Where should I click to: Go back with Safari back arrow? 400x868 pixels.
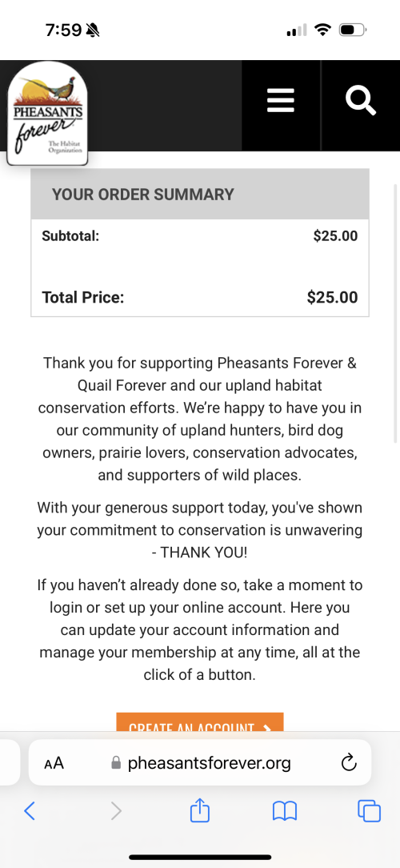tap(30, 811)
